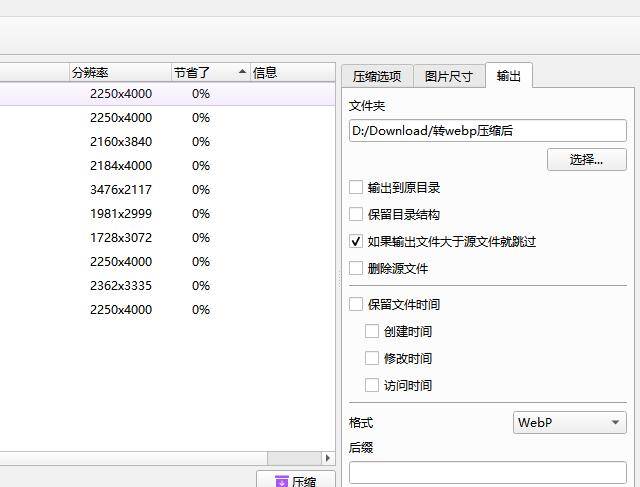640x487 pixels.
Task: Select the 输出 tab
Action: 509,76
